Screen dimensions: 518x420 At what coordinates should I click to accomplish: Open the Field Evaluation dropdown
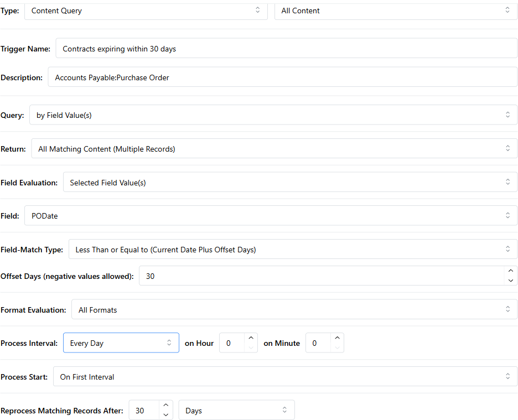tap(290, 182)
